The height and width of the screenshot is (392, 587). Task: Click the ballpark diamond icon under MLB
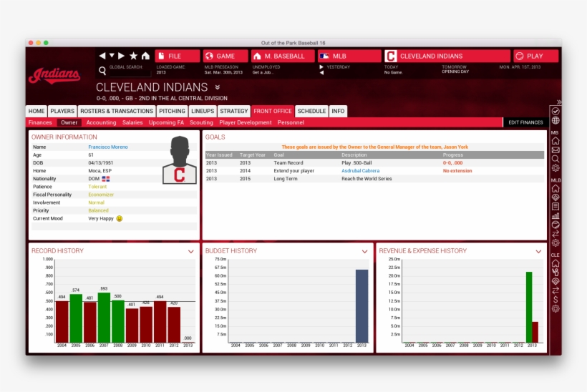556,197
